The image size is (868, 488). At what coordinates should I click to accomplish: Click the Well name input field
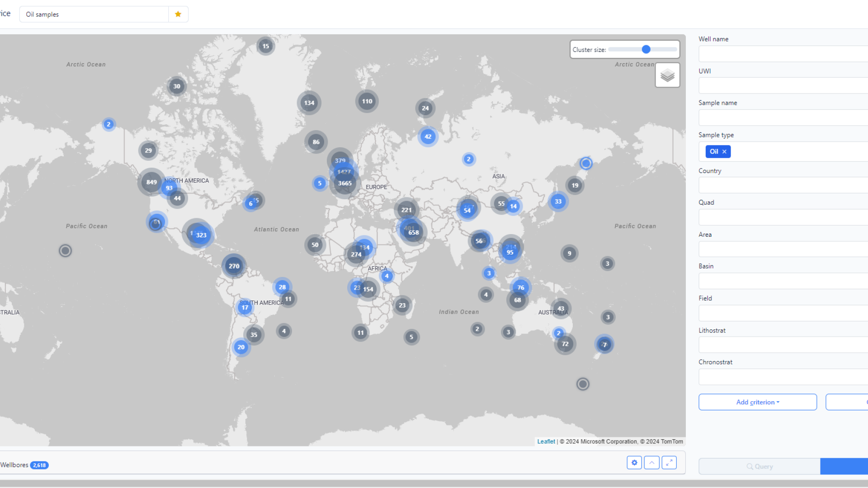pyautogui.click(x=783, y=54)
